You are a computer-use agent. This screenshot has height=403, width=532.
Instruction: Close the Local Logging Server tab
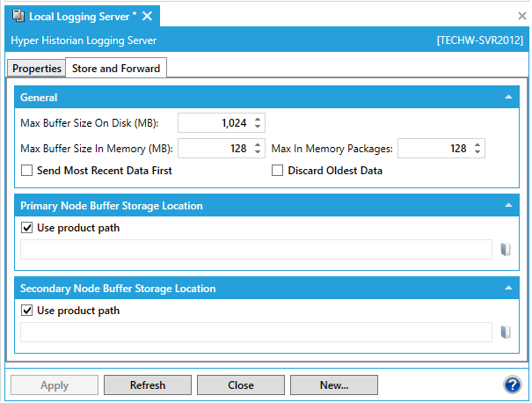click(x=147, y=16)
